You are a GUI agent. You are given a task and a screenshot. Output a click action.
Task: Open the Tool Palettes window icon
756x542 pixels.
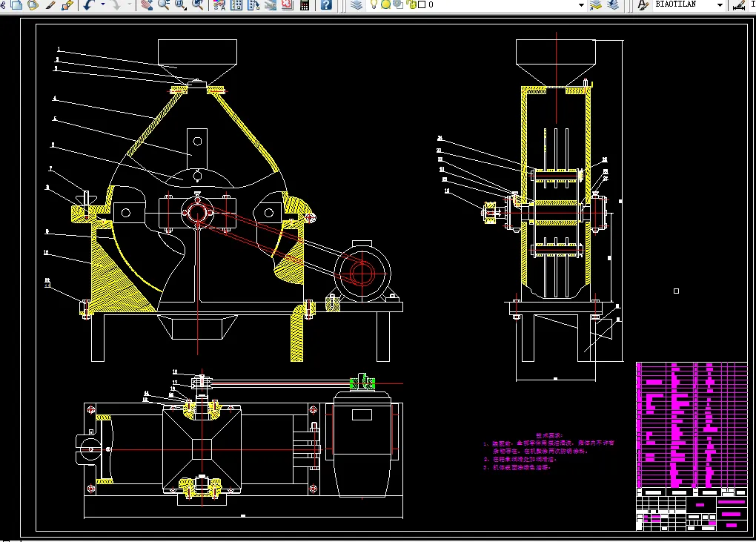[253, 5]
